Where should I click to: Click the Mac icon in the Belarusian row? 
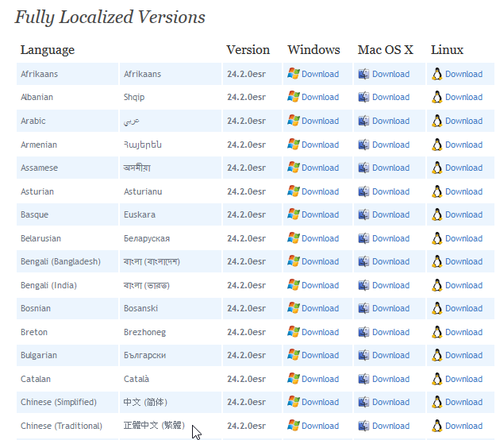click(x=364, y=238)
